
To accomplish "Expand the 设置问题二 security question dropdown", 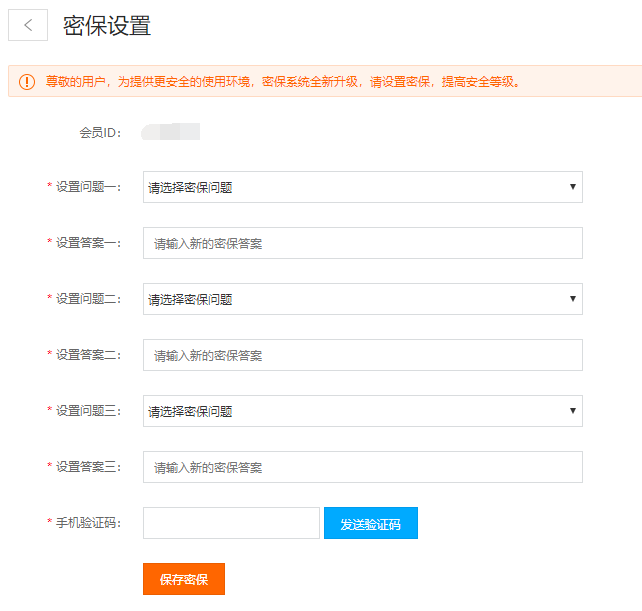I will (x=362, y=299).
